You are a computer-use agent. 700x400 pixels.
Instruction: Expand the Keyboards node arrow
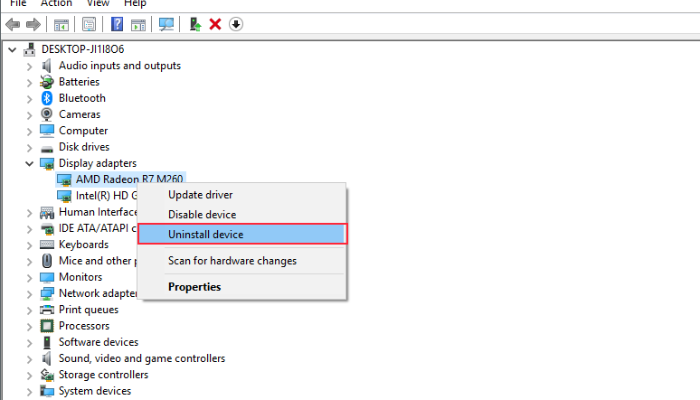29,246
